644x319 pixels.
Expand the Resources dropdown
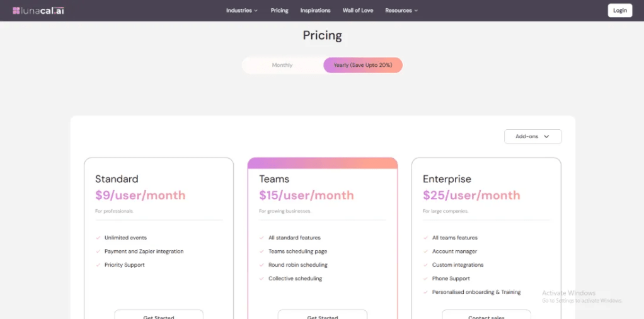[401, 11]
